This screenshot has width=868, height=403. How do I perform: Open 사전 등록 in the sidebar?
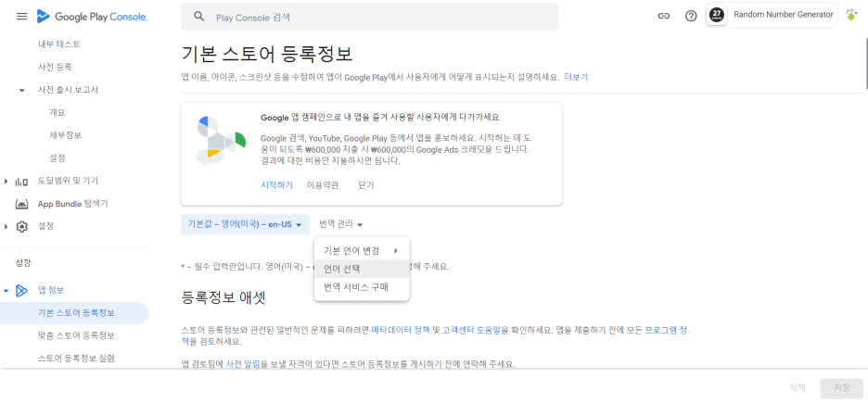pyautogui.click(x=55, y=67)
